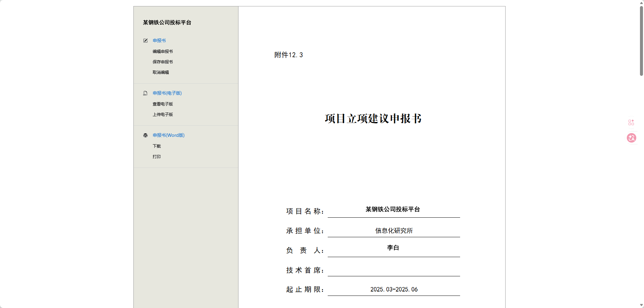Click the 起止期限 field 2025.03-2025.06
The height and width of the screenshot is (308, 644).
pyautogui.click(x=394, y=289)
